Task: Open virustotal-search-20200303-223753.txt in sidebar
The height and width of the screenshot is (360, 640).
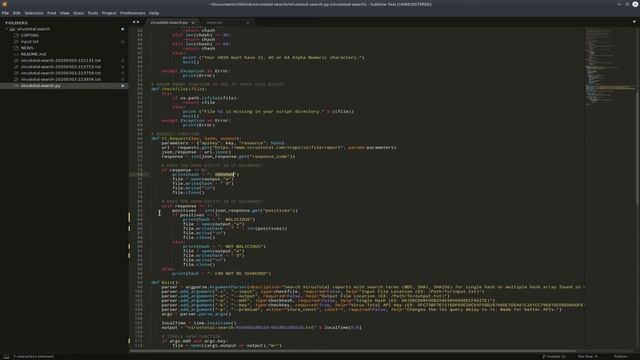Action: pyautogui.click(x=61, y=67)
